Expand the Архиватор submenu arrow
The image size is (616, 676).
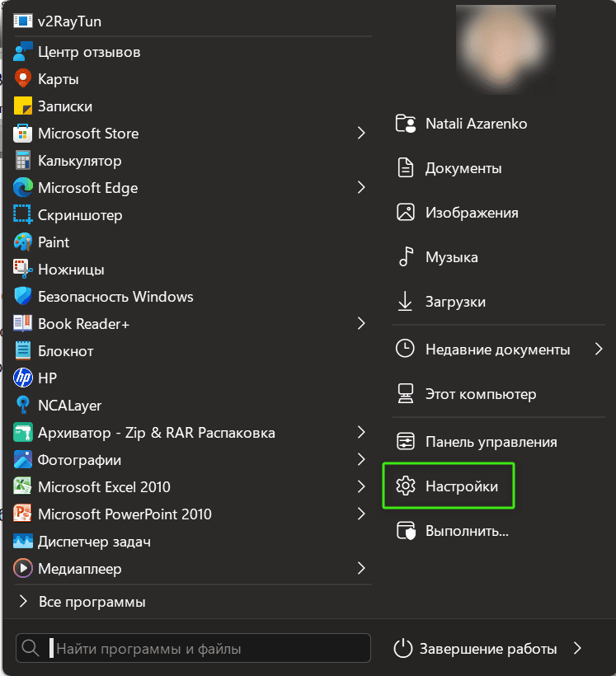tap(361, 432)
